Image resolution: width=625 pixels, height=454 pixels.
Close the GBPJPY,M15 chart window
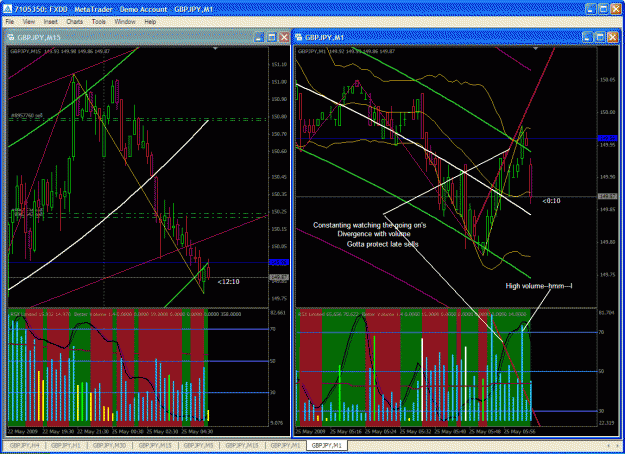(284, 37)
